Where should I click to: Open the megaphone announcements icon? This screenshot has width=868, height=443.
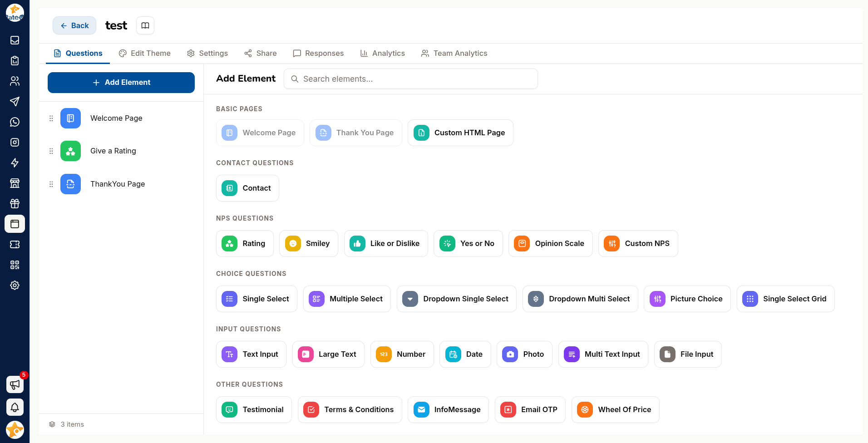tap(15, 384)
